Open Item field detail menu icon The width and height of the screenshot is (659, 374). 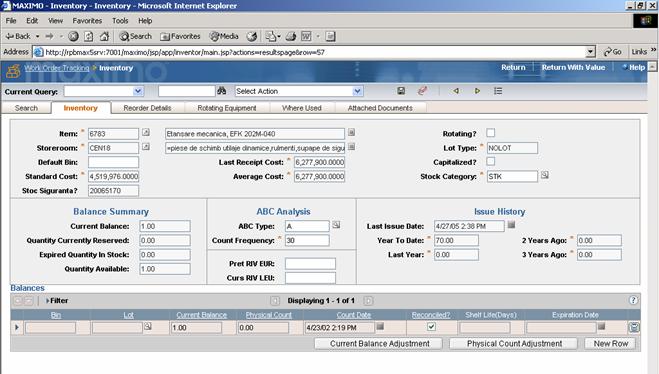pyautogui.click(x=146, y=132)
